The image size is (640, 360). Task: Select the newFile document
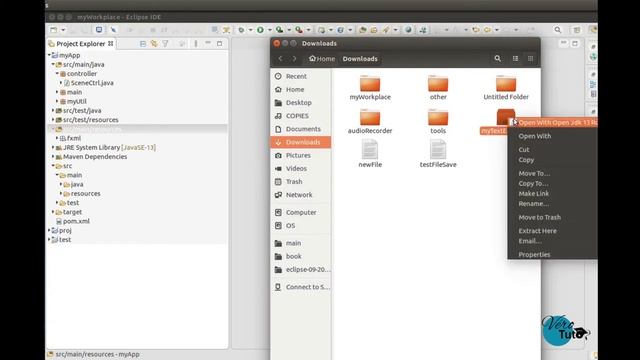370,153
